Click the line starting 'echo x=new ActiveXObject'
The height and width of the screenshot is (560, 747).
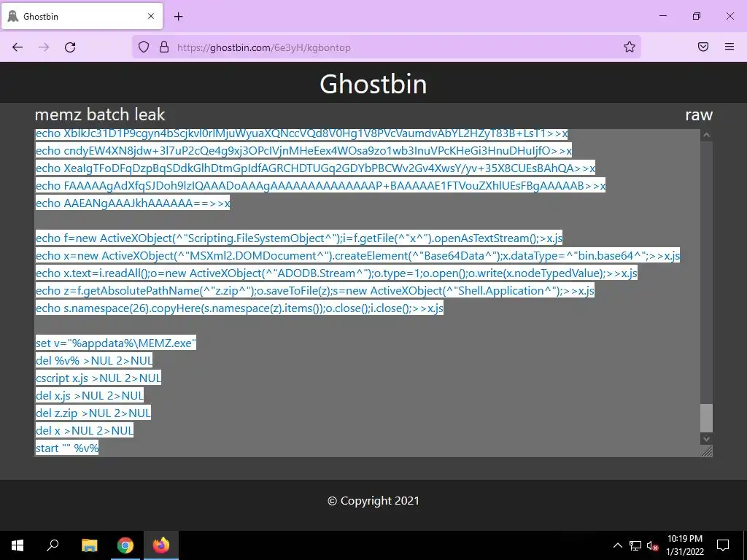(x=357, y=256)
